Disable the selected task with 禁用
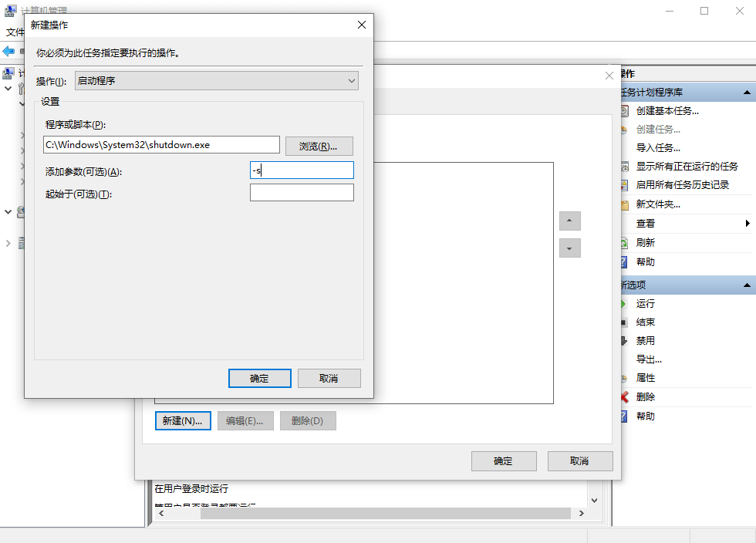 click(645, 341)
